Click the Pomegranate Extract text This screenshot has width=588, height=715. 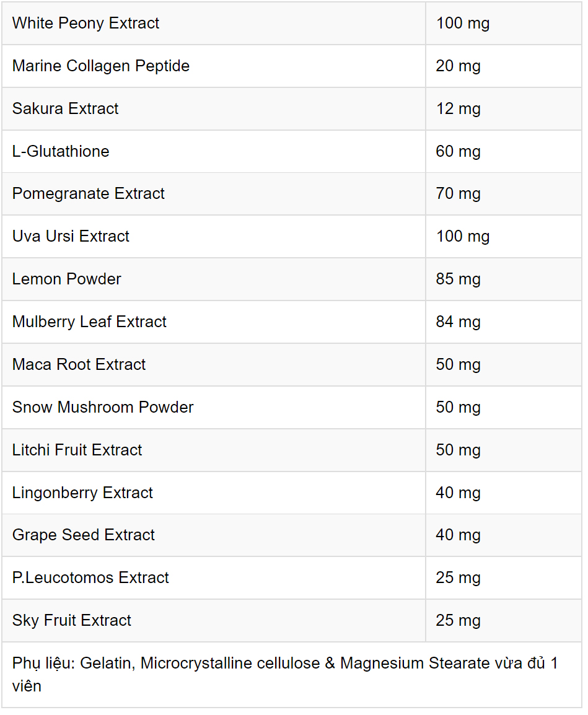pos(88,194)
